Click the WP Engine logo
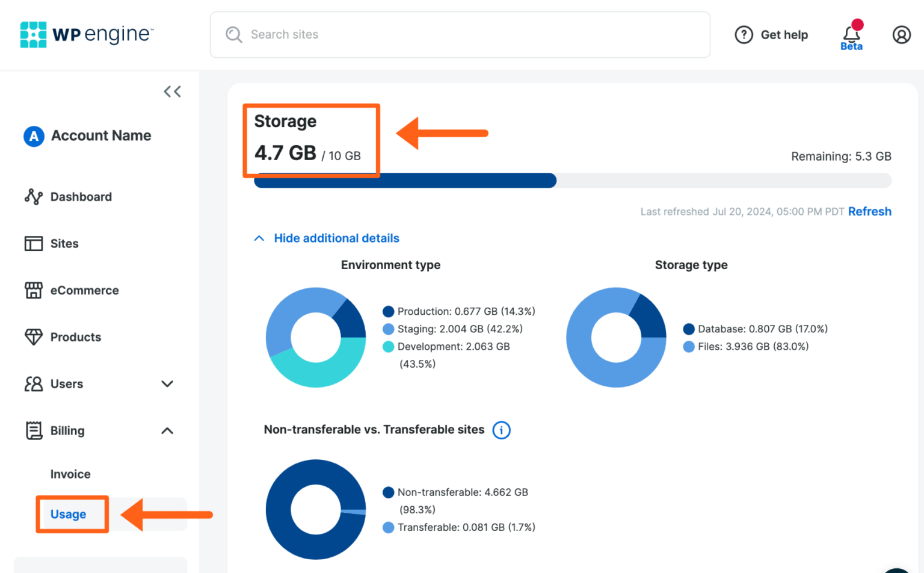 pyautogui.click(x=86, y=34)
